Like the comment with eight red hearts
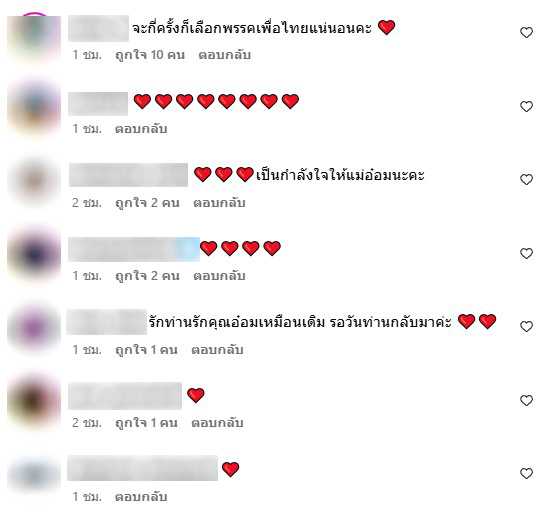This screenshot has width=546, height=518. pos(526,106)
